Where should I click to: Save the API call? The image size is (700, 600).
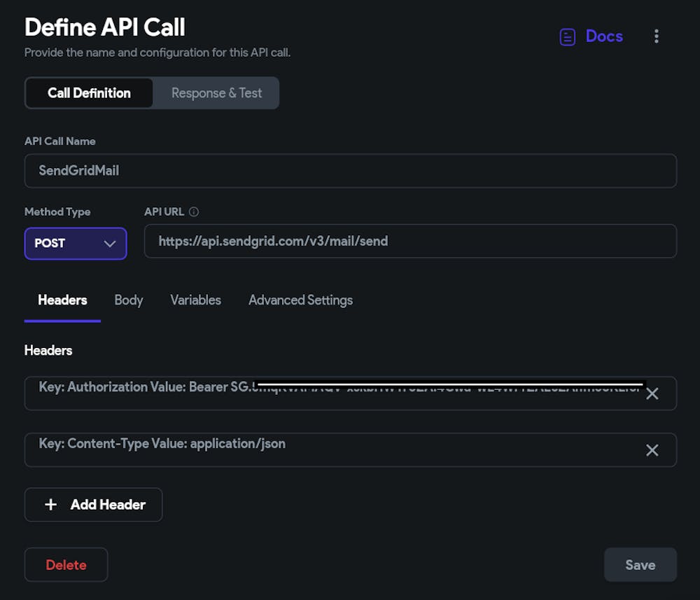pyautogui.click(x=640, y=565)
